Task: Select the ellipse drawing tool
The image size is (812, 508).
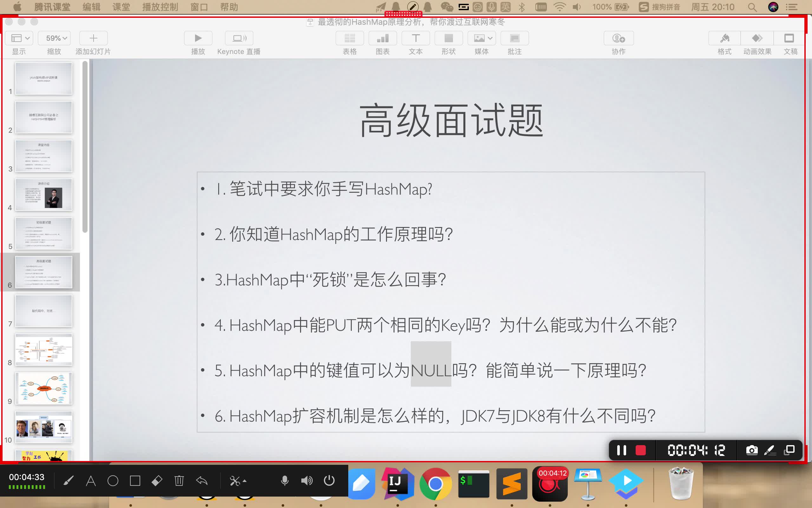Action: click(x=113, y=481)
